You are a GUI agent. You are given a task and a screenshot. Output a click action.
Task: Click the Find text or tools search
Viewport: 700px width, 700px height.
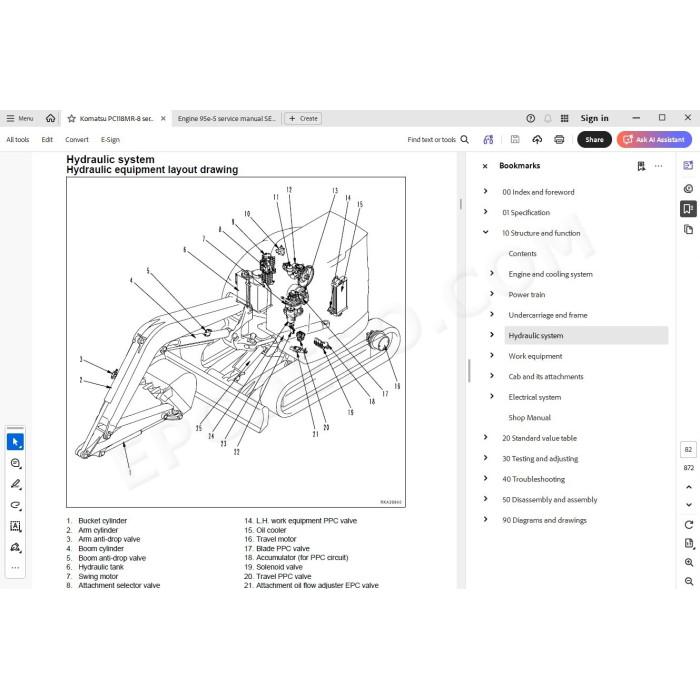coord(438,140)
